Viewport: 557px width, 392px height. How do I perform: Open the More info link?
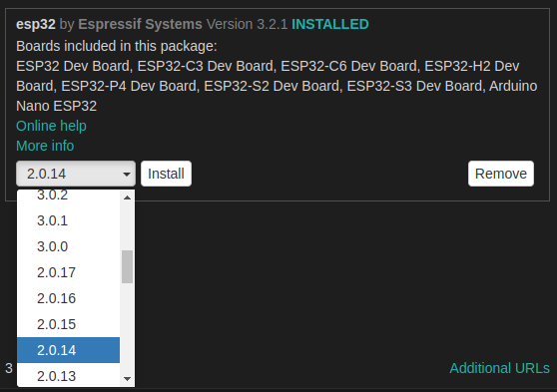coord(45,146)
